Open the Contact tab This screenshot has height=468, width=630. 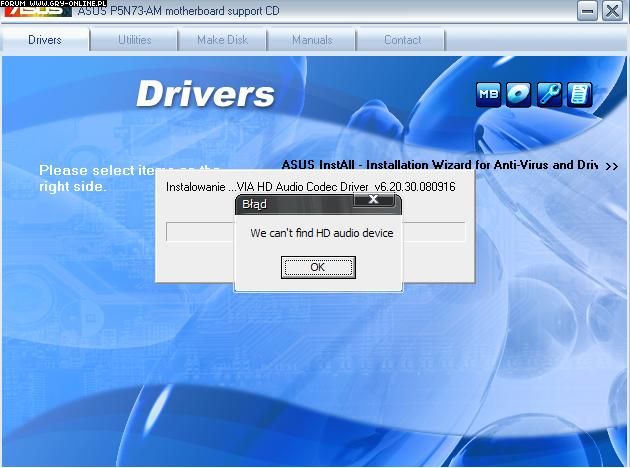click(402, 40)
